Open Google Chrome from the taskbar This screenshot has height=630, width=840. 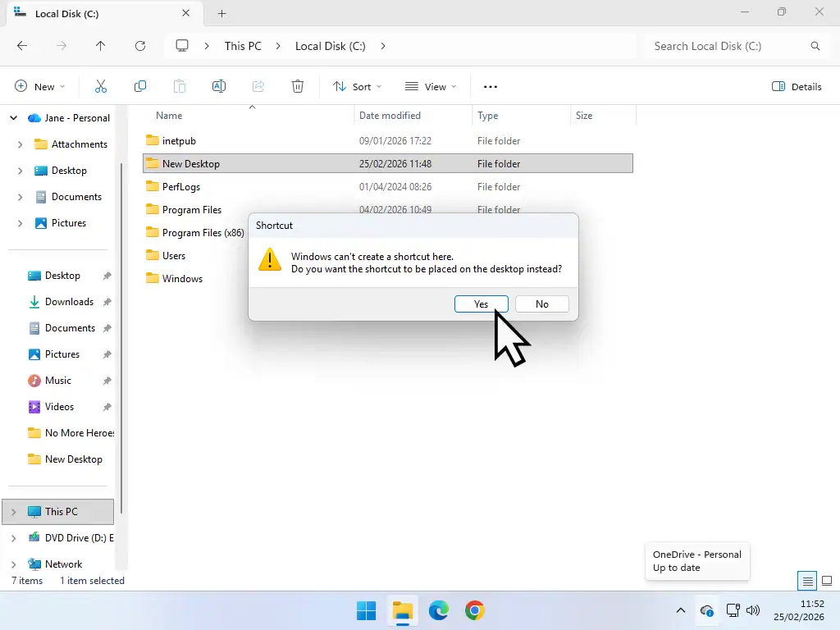tap(475, 610)
